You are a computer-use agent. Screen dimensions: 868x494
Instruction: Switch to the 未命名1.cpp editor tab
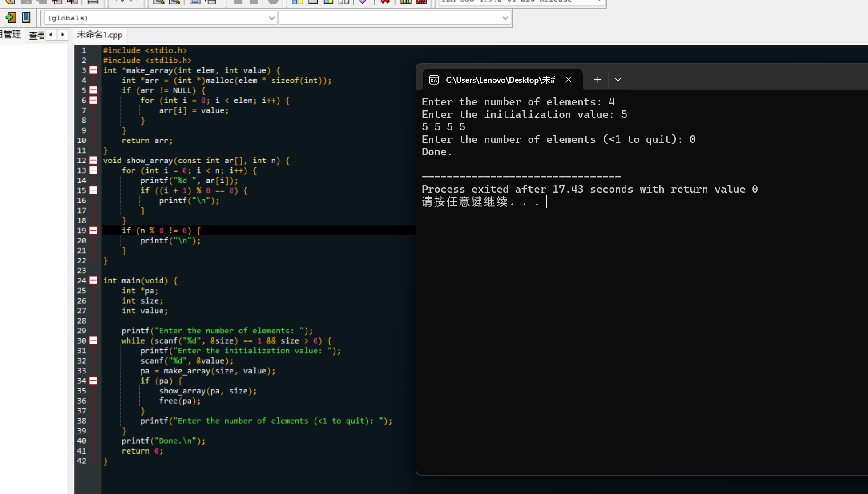[x=99, y=35]
